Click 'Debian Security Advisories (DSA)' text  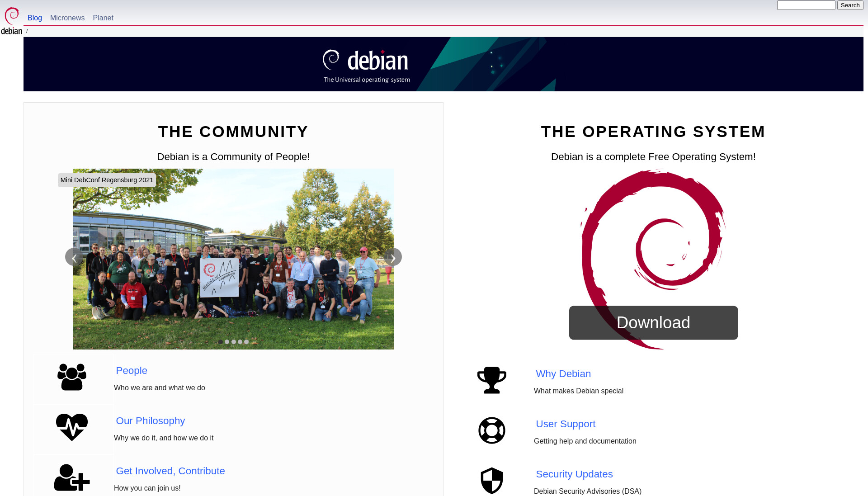[588, 491]
